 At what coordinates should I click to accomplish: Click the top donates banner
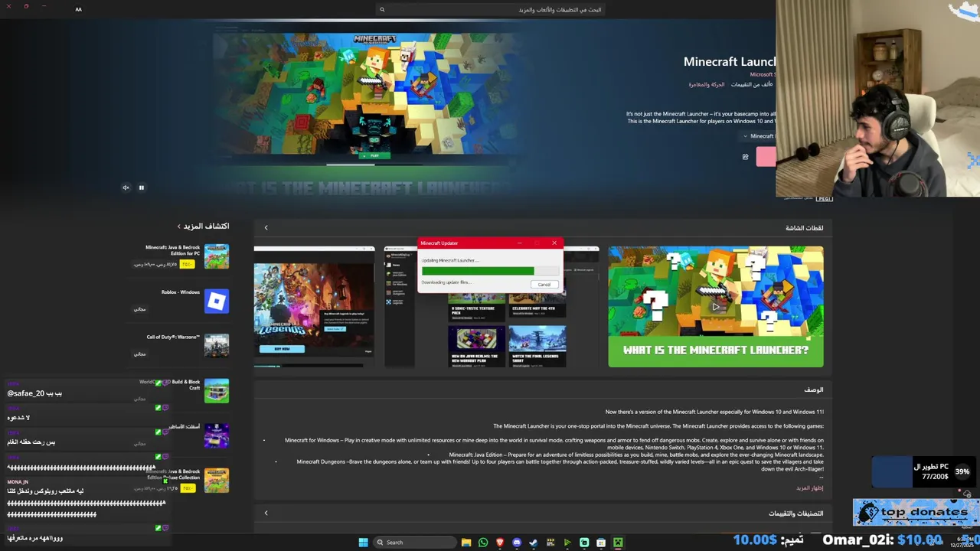(916, 512)
